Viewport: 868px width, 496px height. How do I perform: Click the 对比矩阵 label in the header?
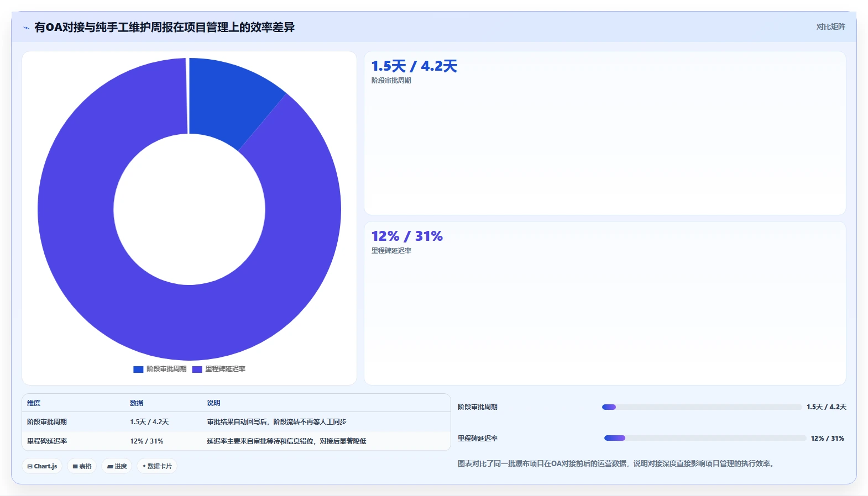pos(830,27)
